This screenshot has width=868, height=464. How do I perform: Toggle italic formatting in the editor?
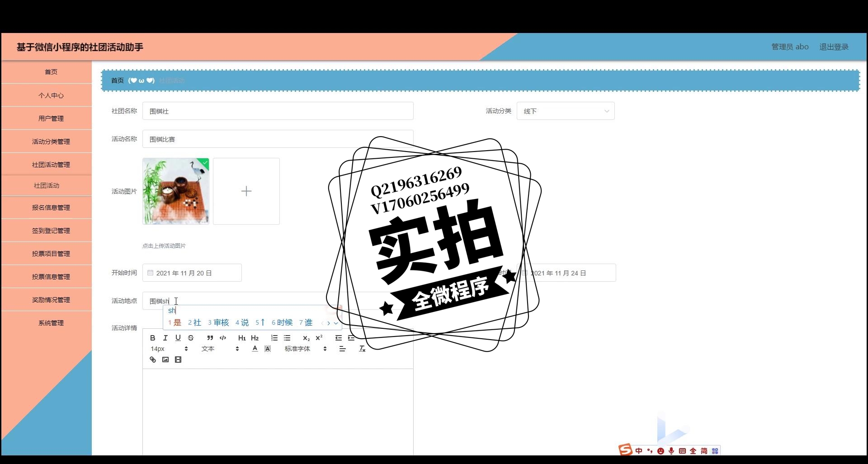click(x=165, y=338)
